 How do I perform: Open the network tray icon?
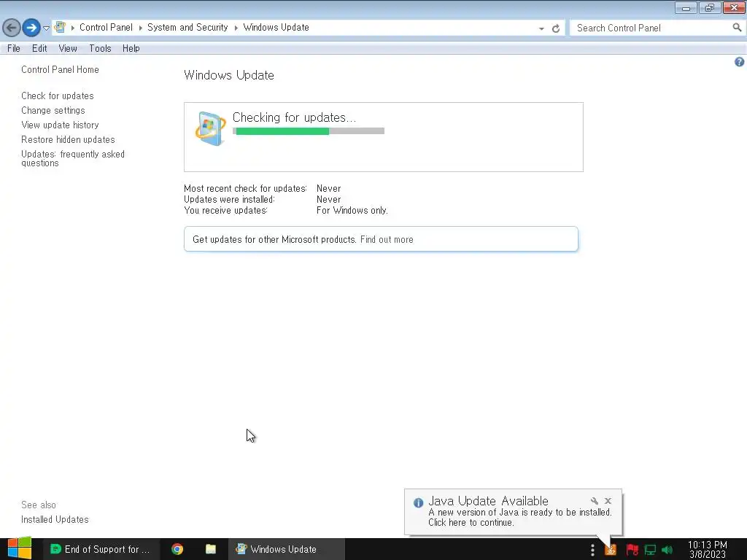tap(650, 550)
